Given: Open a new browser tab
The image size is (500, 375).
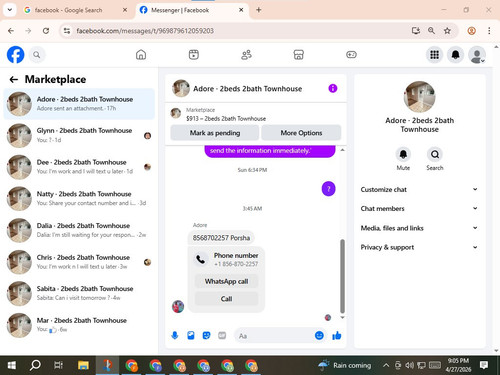Looking at the screenshot, I should [x=259, y=10].
